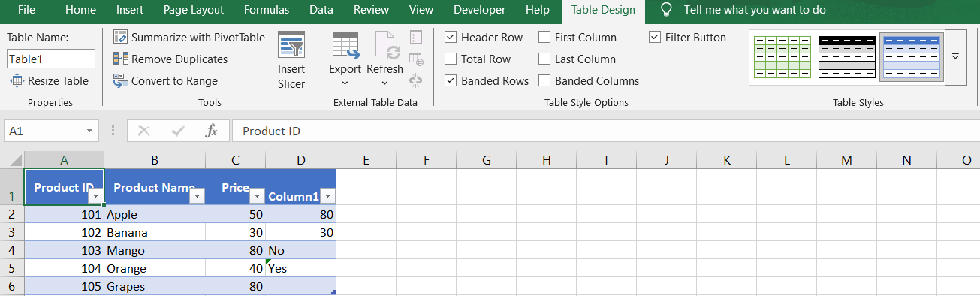Switch to the Data tab
Viewport: 980px width, 296px height.
tap(321, 10)
